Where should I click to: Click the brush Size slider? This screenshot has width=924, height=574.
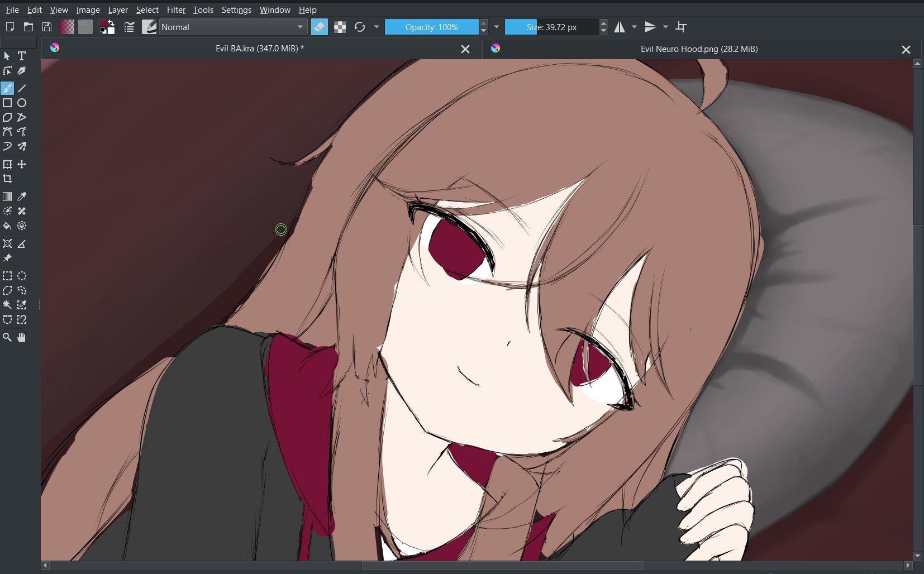click(x=552, y=27)
